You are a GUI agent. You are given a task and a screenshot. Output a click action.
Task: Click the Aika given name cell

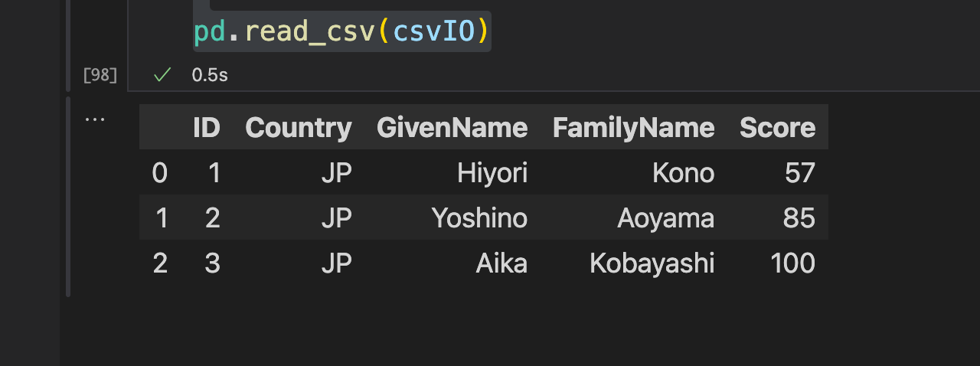point(501,264)
